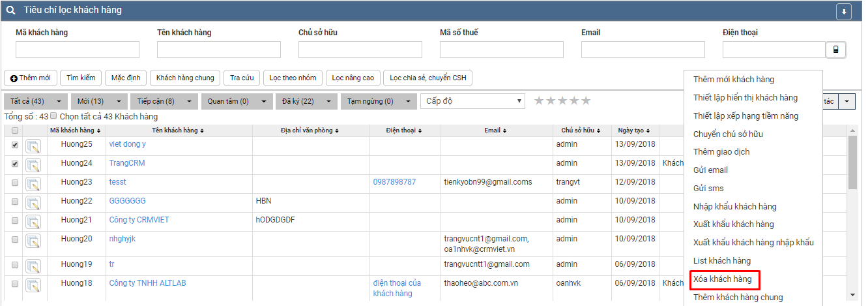Click the edit icon for Huong18 row
Viewport: 868px width, 306px height.
tap(33, 285)
